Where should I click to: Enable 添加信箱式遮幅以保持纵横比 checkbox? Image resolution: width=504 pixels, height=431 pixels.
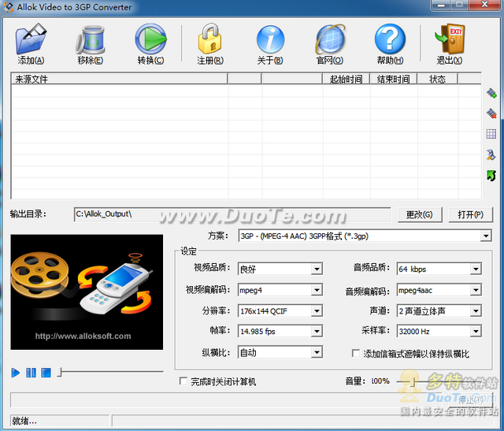(356, 354)
